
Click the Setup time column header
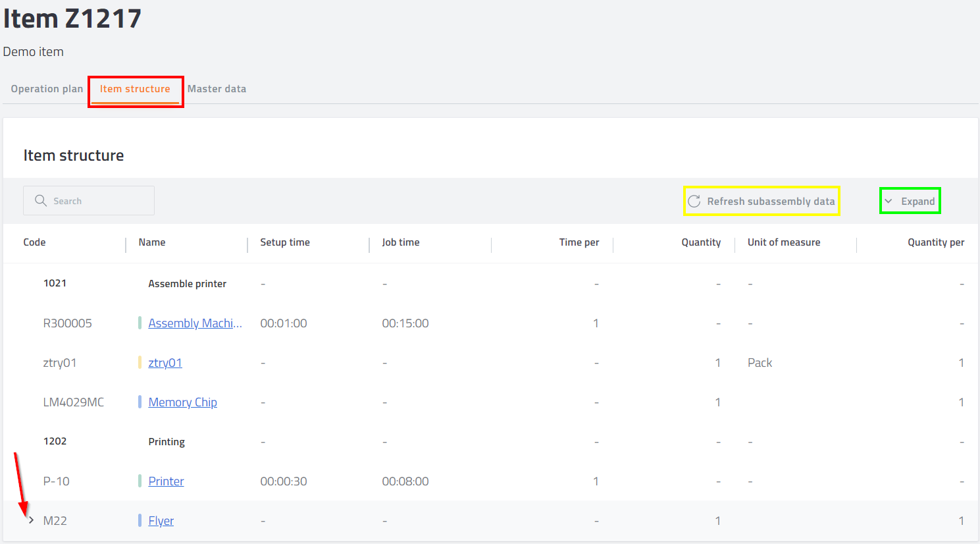285,242
